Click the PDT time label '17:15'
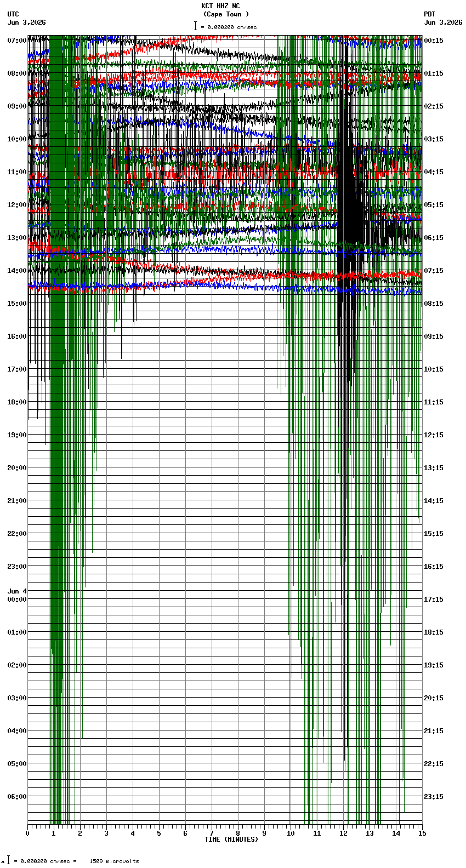 coord(434,599)
